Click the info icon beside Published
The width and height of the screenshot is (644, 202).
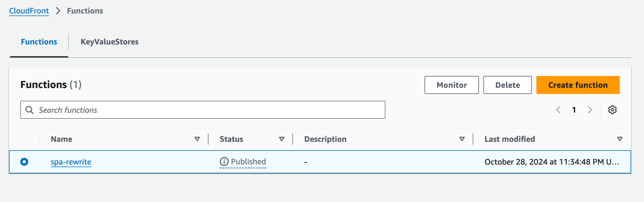point(224,162)
